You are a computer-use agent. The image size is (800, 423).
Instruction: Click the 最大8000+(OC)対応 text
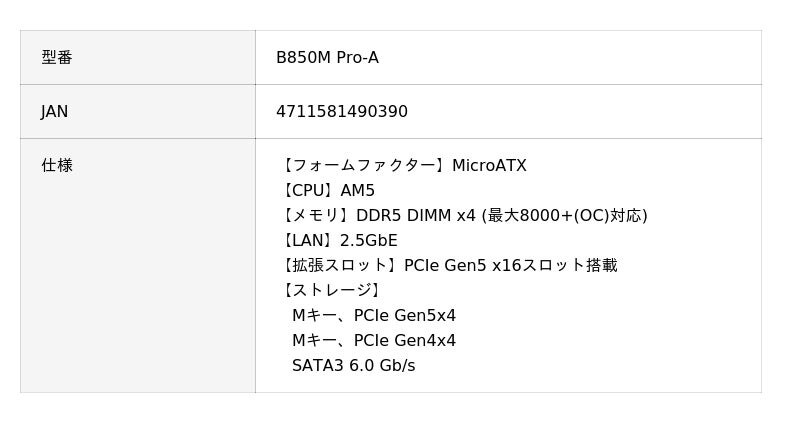click(565, 216)
